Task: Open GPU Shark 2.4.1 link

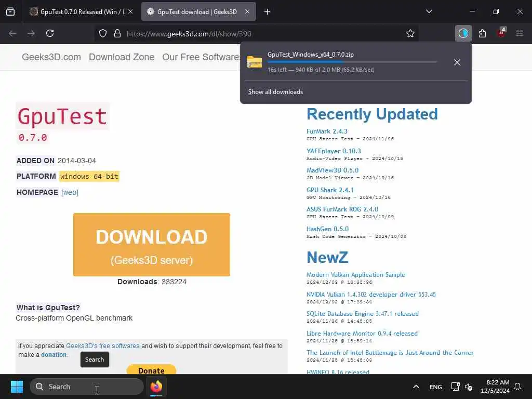Action: [330, 190]
